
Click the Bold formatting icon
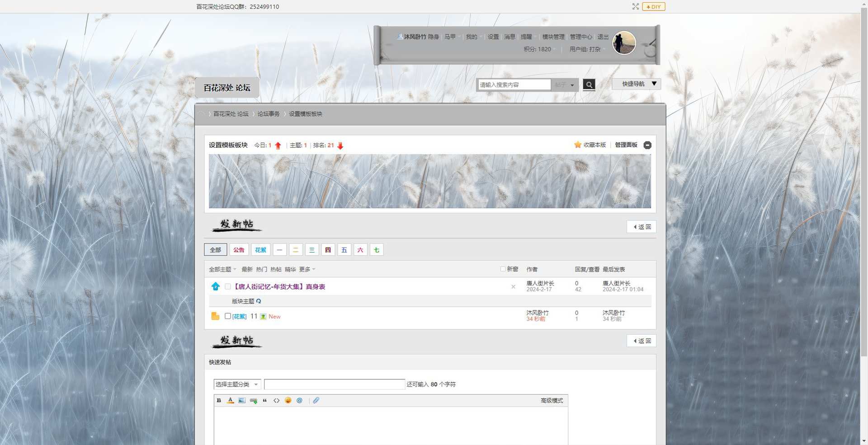(x=219, y=401)
